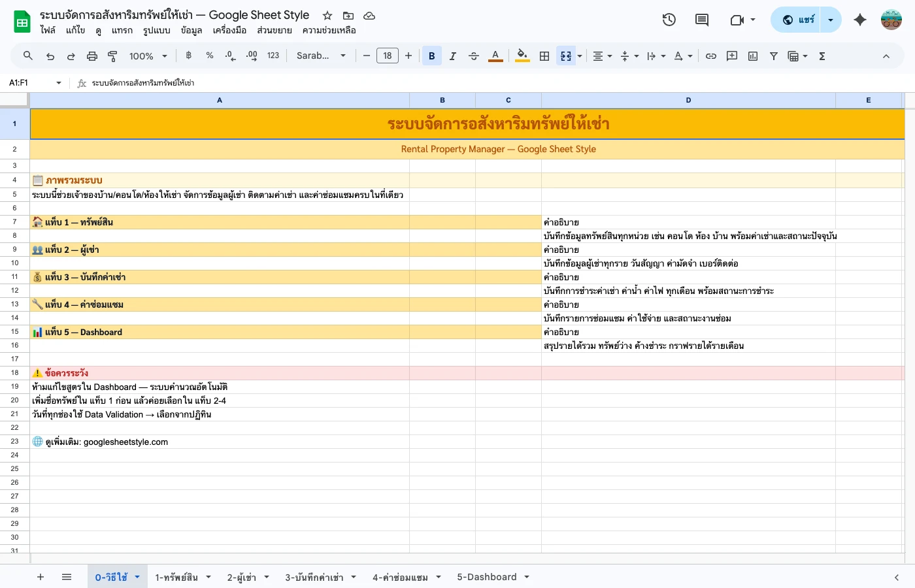
Task: Add a new sheet with plus button
Action: pos(41,577)
